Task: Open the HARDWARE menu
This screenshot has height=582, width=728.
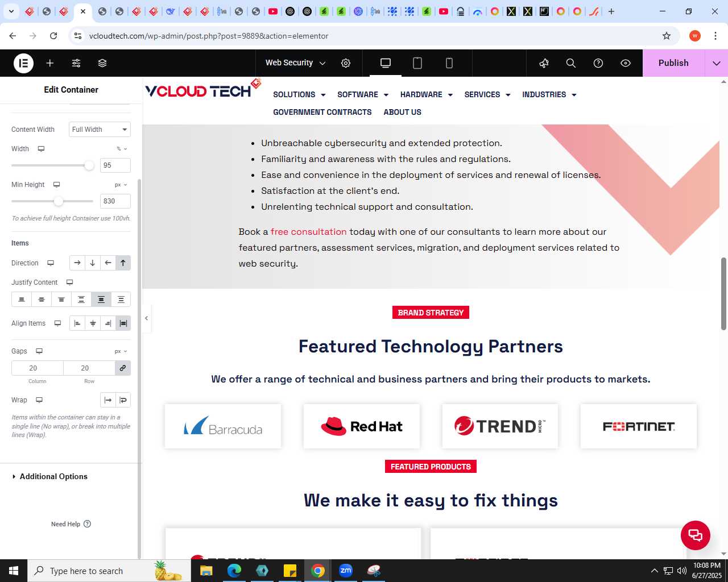Action: tap(427, 94)
